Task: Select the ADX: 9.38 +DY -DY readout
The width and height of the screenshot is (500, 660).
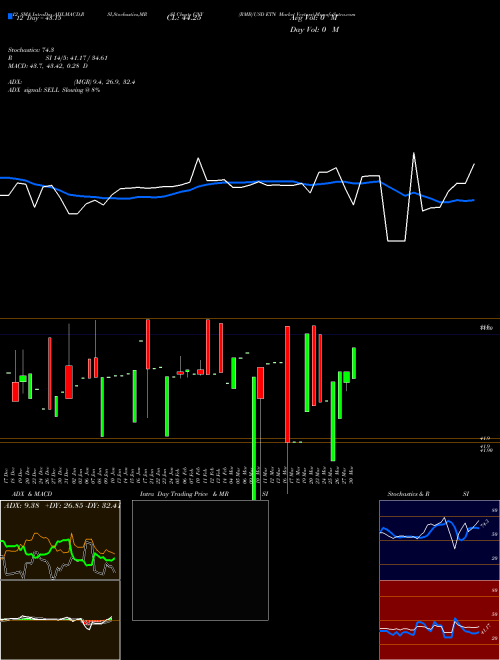Action: coord(62,506)
